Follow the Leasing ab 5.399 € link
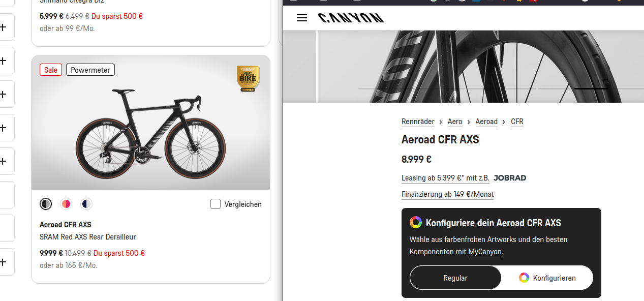Viewport: 644px width, 301px height. 445,178
